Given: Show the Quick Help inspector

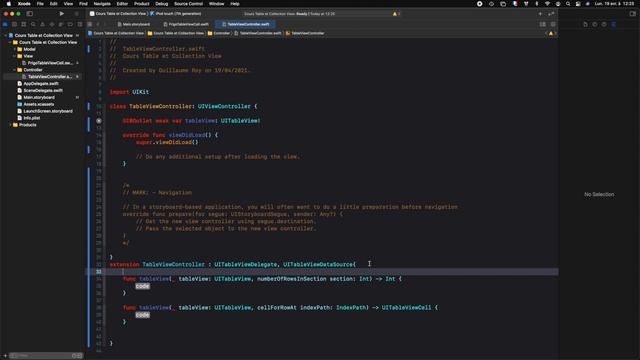Looking at the screenshot, I should (x=604, y=24).
